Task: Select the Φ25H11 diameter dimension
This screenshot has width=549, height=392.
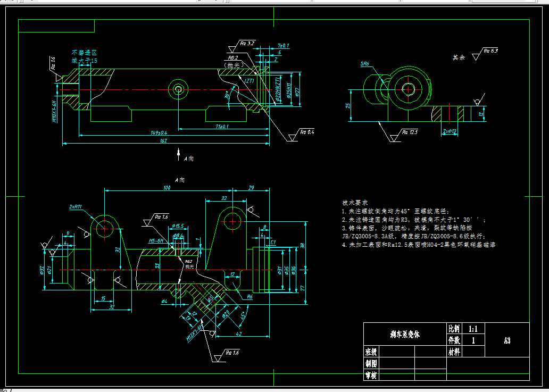Action: coord(289,90)
